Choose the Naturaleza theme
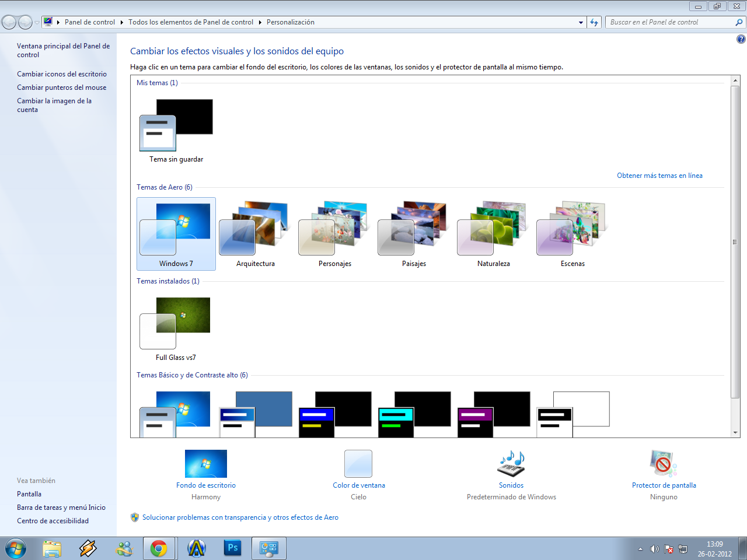 (494, 234)
